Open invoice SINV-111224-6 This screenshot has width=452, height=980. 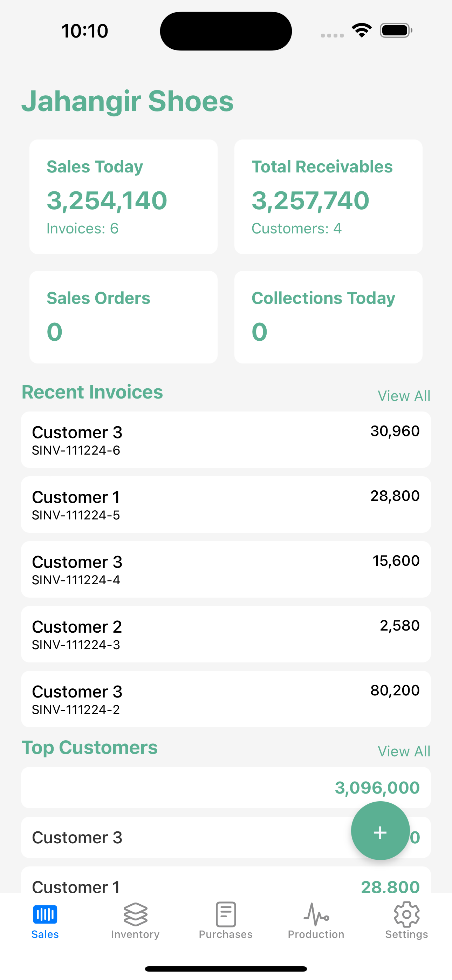[x=226, y=440]
